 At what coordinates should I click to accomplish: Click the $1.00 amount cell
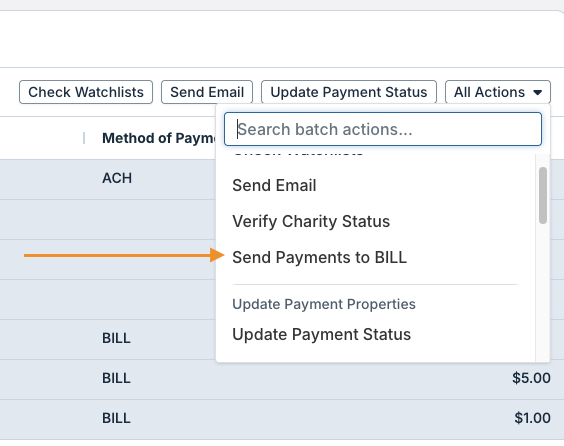pos(532,418)
